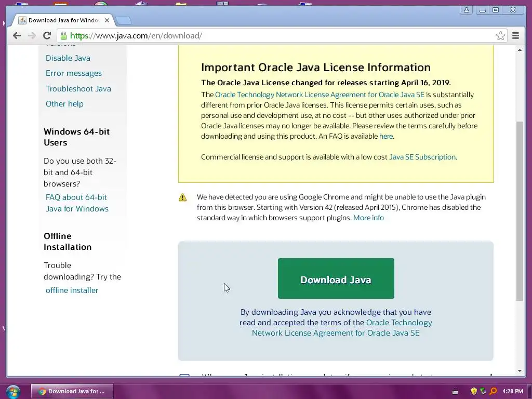Click the Chrome taskbar button
This screenshot has width=532, height=399.
tap(72, 392)
